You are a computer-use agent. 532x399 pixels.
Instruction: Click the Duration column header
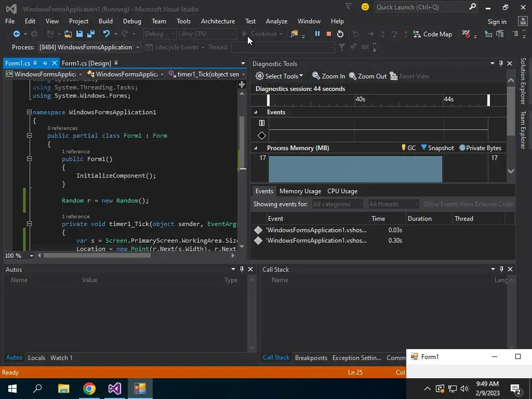(429, 219)
